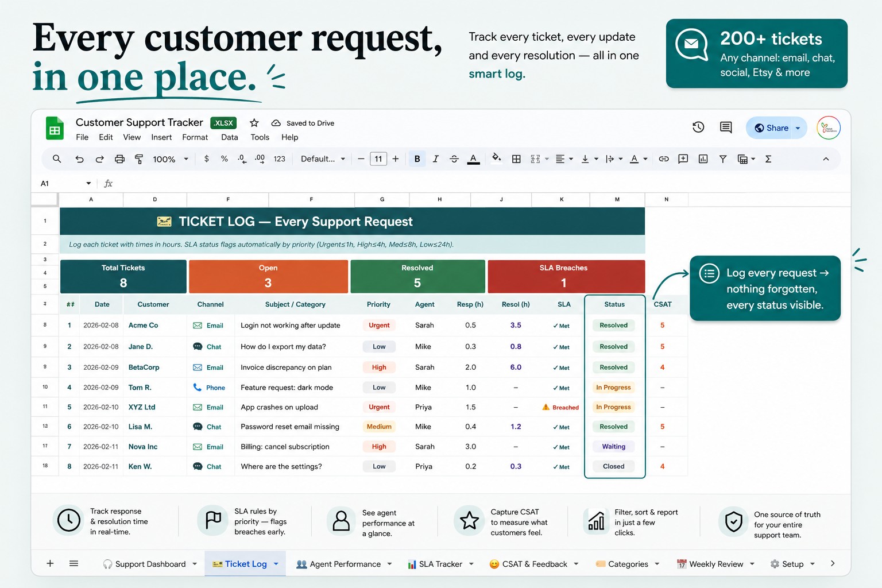
Task: Activate the paint format tool
Action: click(139, 159)
